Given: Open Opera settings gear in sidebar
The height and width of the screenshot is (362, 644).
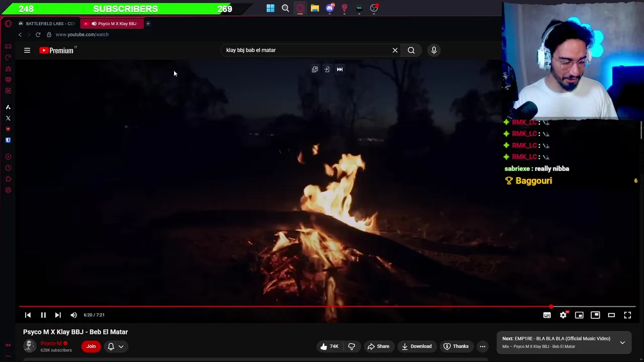Looking at the screenshot, I should [8, 190].
